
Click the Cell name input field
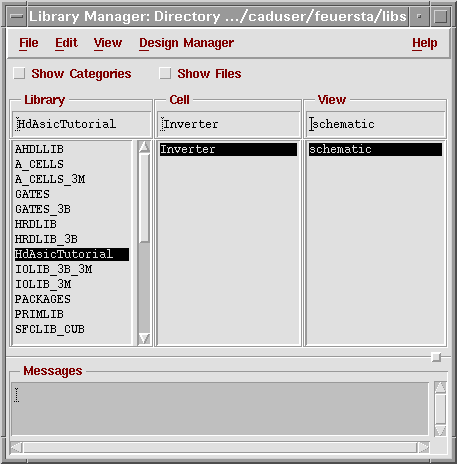point(229,124)
